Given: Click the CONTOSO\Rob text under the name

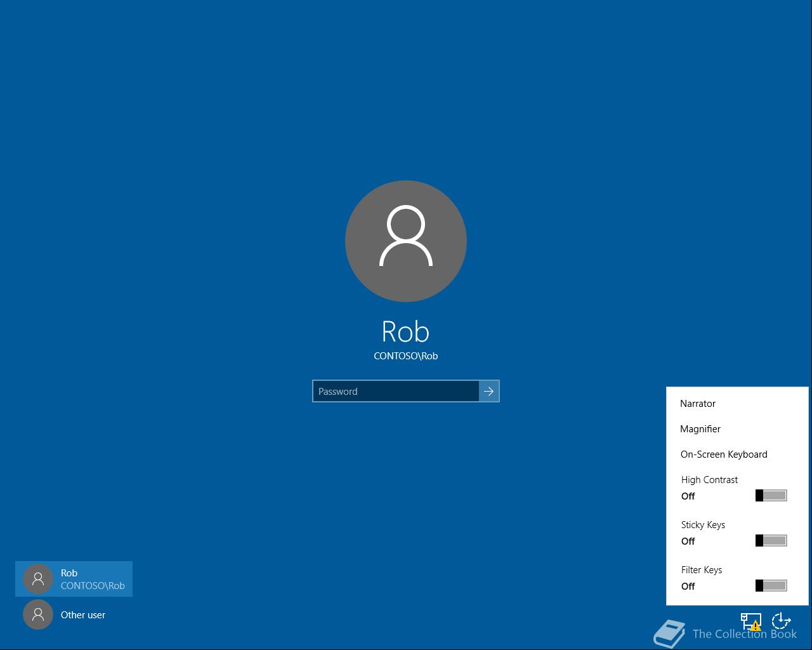Looking at the screenshot, I should 406,356.
